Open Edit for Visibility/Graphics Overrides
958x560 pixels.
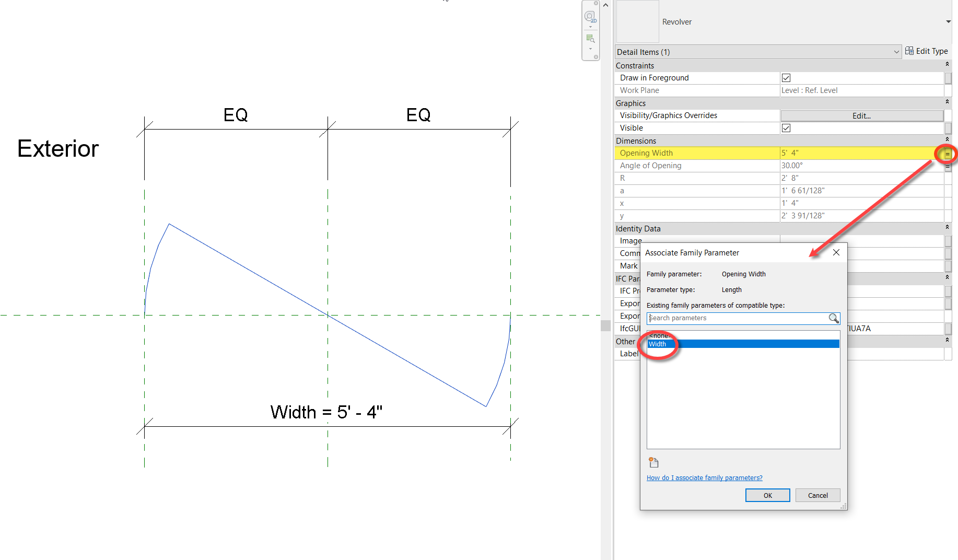(x=861, y=115)
